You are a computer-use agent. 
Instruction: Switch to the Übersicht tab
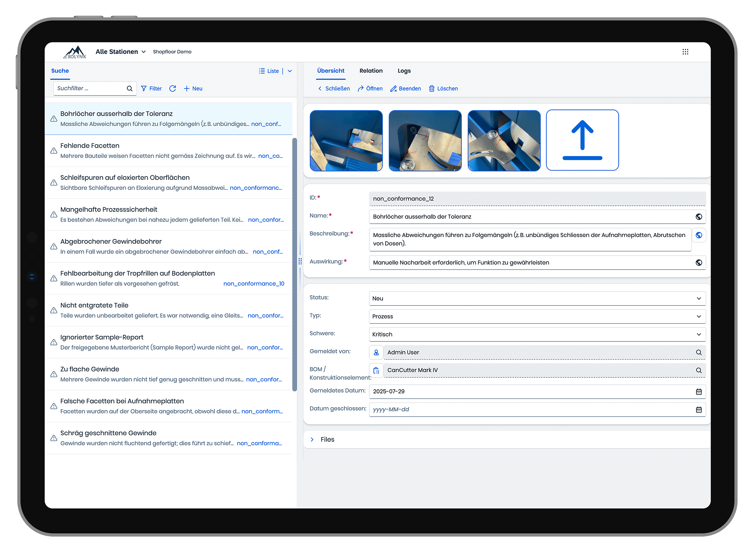coord(331,71)
